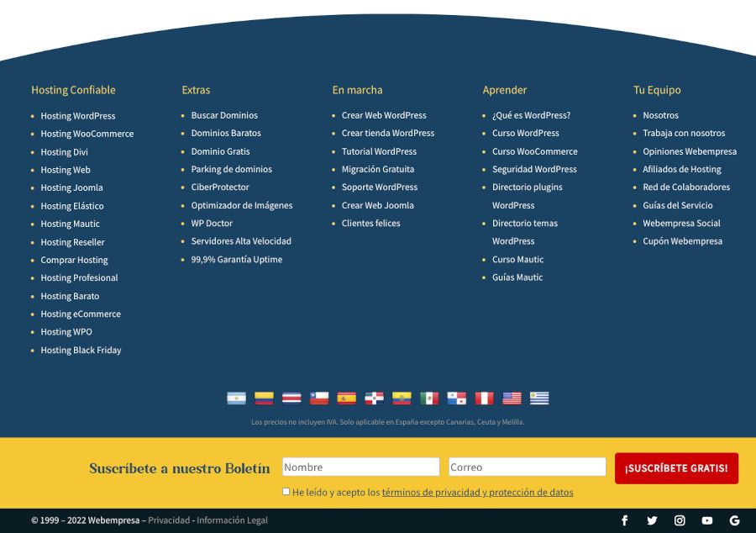Open the Instagram social icon
Viewport: 756px width, 533px height.
(x=680, y=520)
